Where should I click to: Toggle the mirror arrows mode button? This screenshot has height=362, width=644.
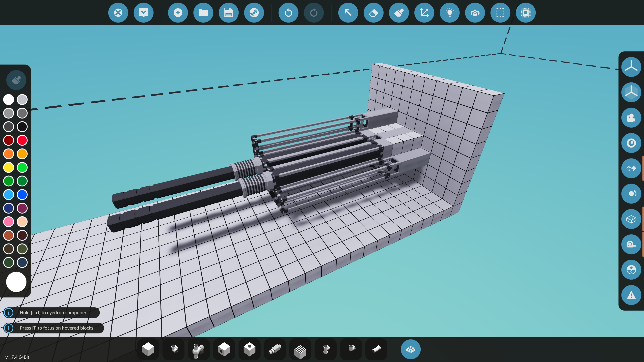point(631,168)
